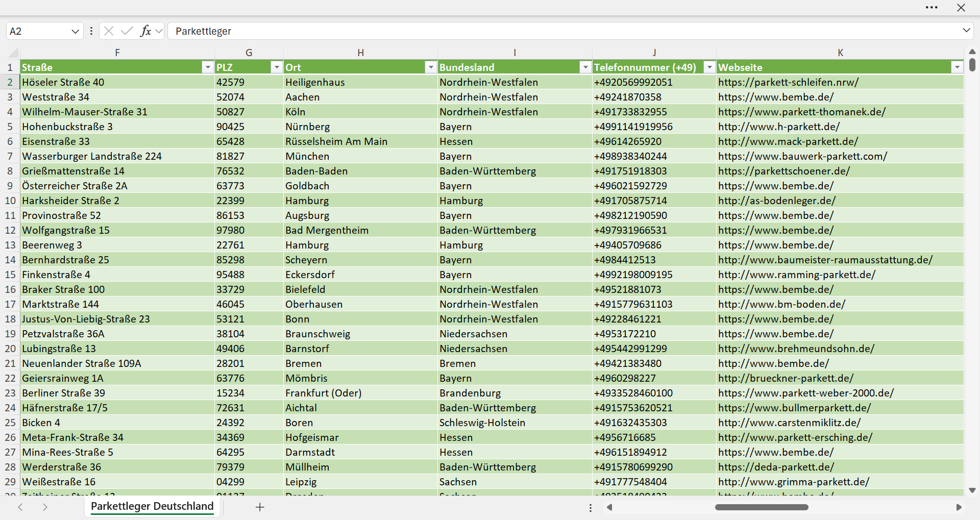Open the insert function fx button
The width and height of the screenshot is (980, 520).
coord(145,31)
